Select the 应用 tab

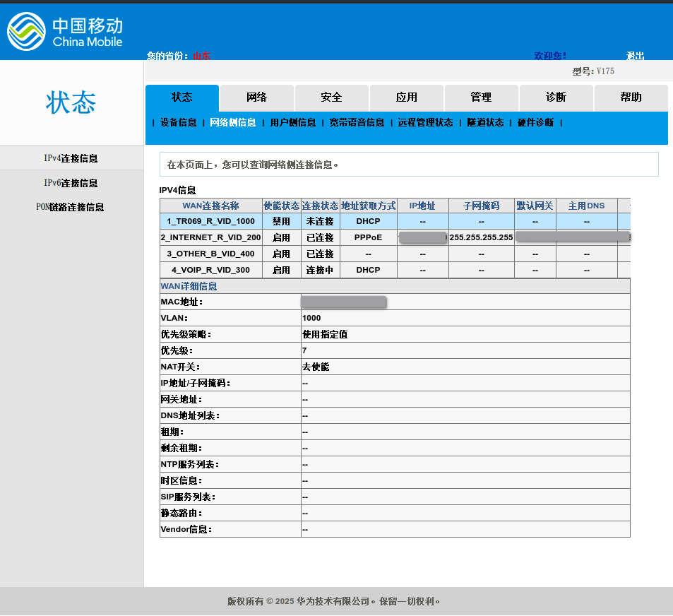coord(407,97)
